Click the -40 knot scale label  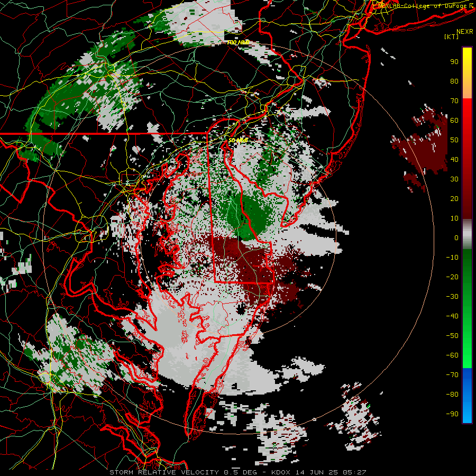(452, 316)
